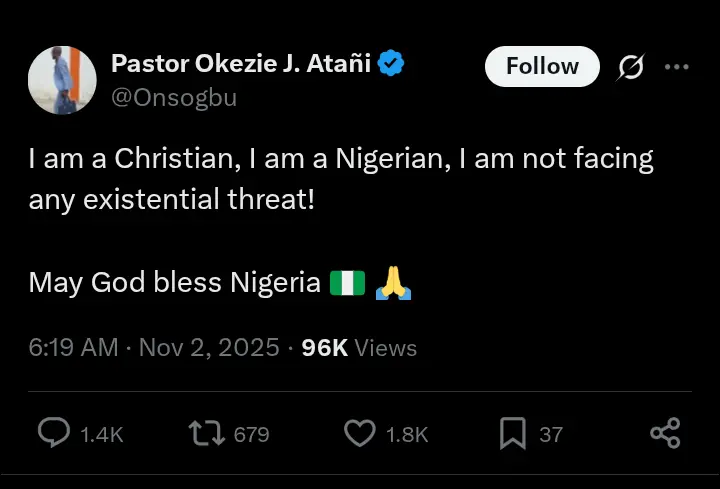
Task: Click the reply speech bubble icon
Action: (53, 433)
